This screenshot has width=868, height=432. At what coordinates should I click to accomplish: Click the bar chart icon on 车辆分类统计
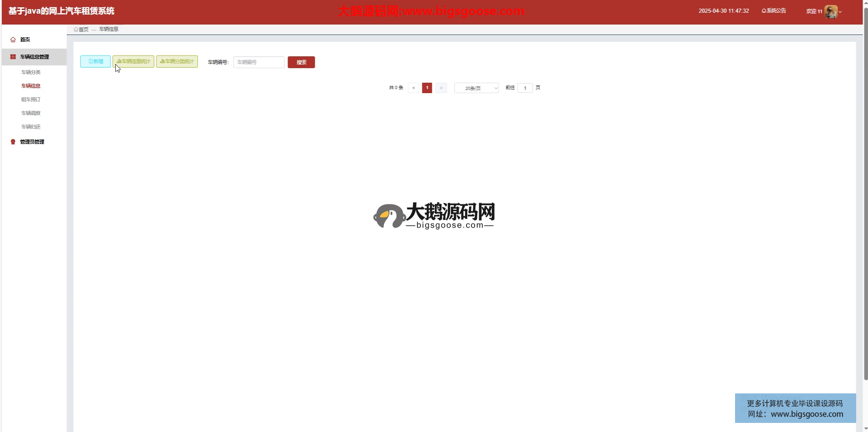point(162,61)
